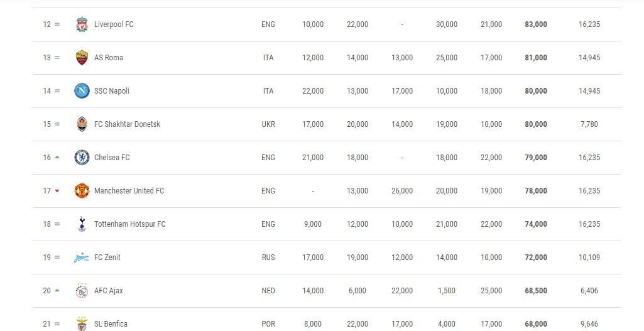Viewport: 644px width, 331px height.
Task: Select AS Roma's total points 81,000
Action: pyautogui.click(x=536, y=58)
